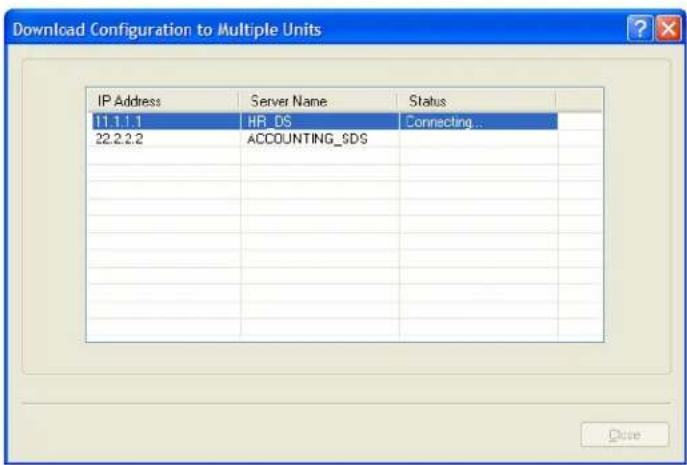The height and width of the screenshot is (465, 687).
Task: Click the disabled Close button
Action: [625, 434]
